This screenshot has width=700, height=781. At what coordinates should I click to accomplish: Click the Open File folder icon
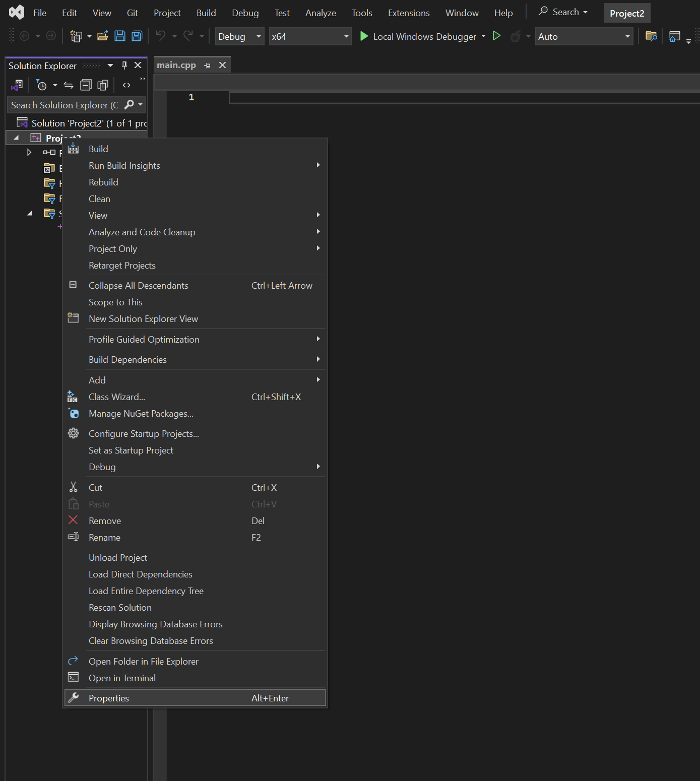103,36
